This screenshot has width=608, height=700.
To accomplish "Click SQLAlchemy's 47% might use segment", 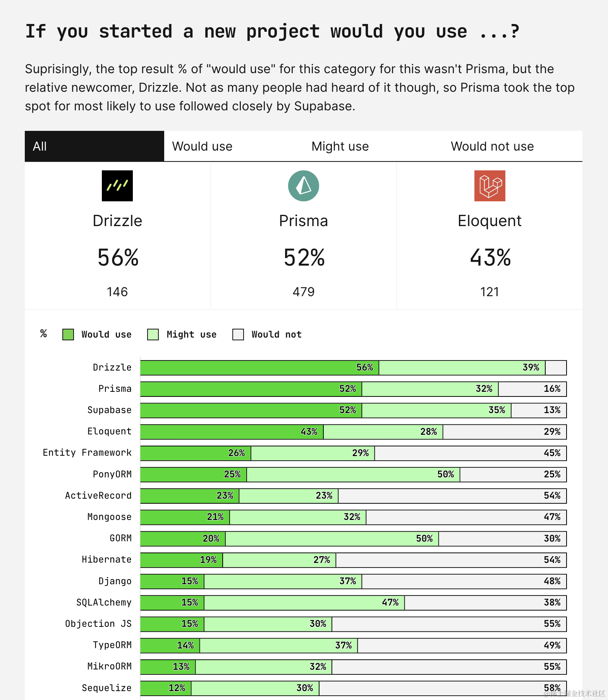I will (x=304, y=602).
